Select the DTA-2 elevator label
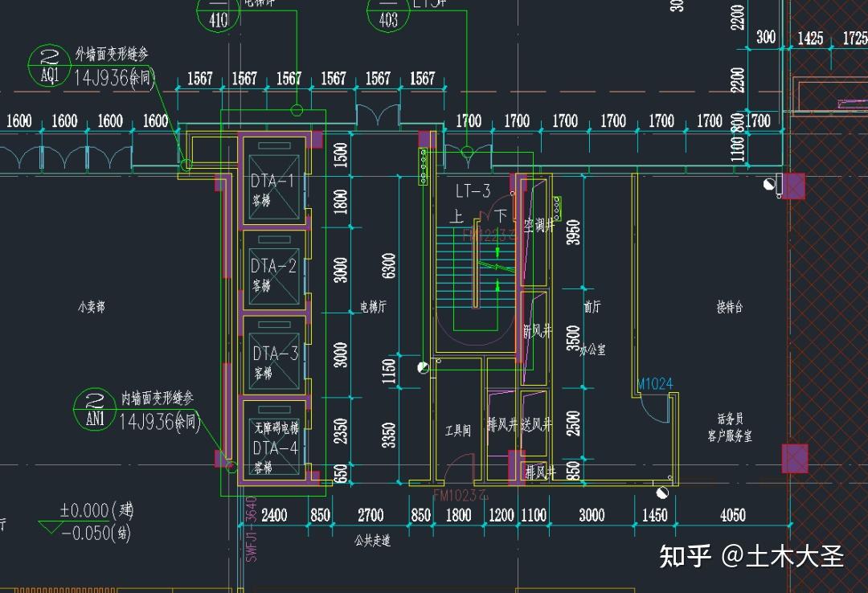 pos(273,266)
